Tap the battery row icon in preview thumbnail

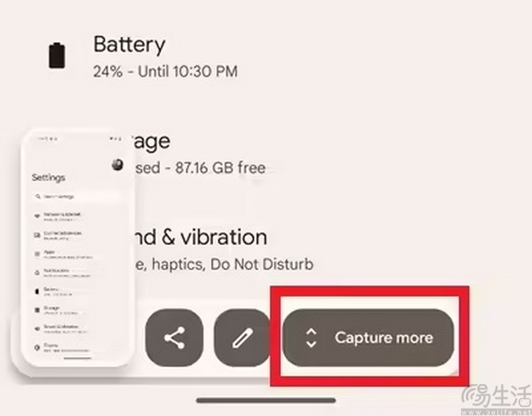tap(38, 291)
